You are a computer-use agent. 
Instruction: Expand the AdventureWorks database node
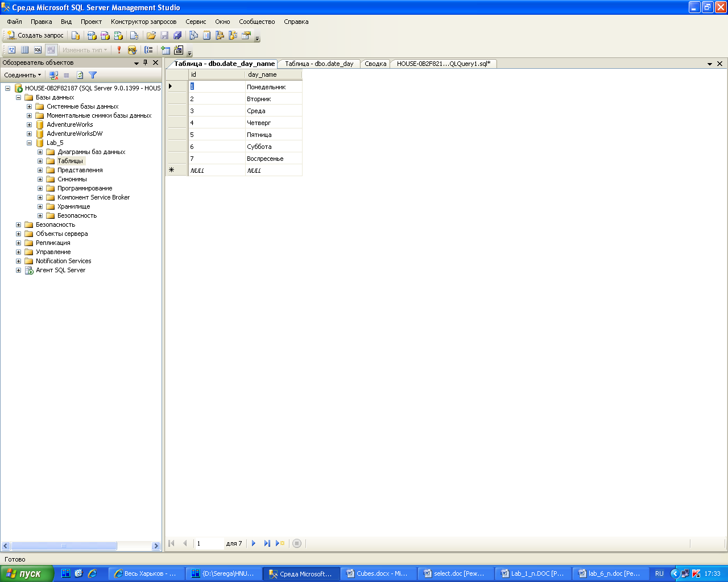tap(30, 124)
